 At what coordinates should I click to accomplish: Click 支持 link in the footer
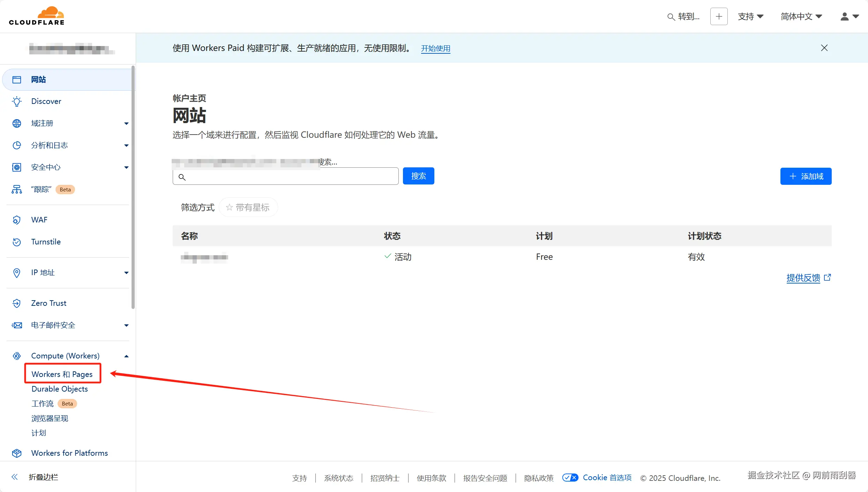tap(299, 478)
